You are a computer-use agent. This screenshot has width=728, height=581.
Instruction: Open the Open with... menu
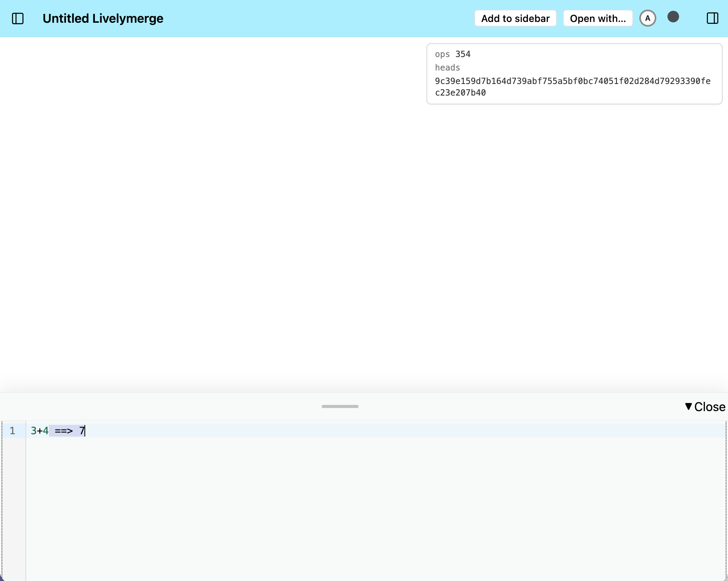click(598, 18)
